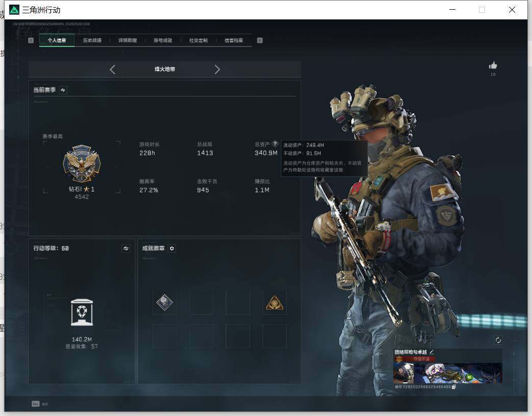Toggle the 当前赛季 season switch icon
The image size is (532, 416).
(63, 90)
